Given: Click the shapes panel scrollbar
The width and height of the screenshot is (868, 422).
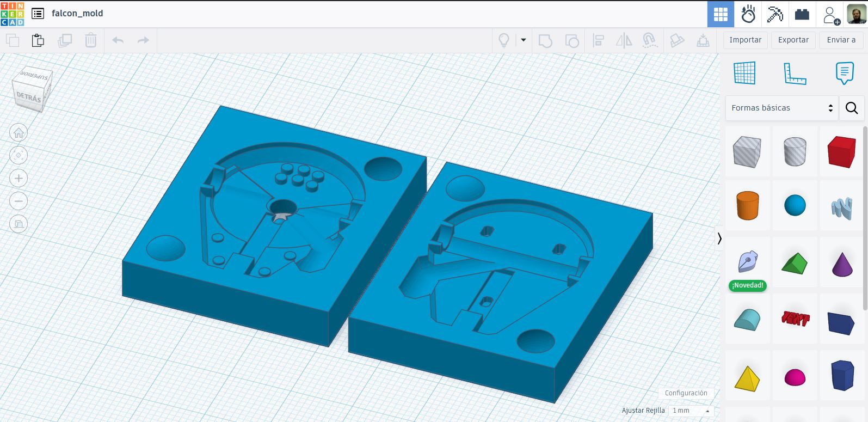Looking at the screenshot, I should tap(865, 218).
